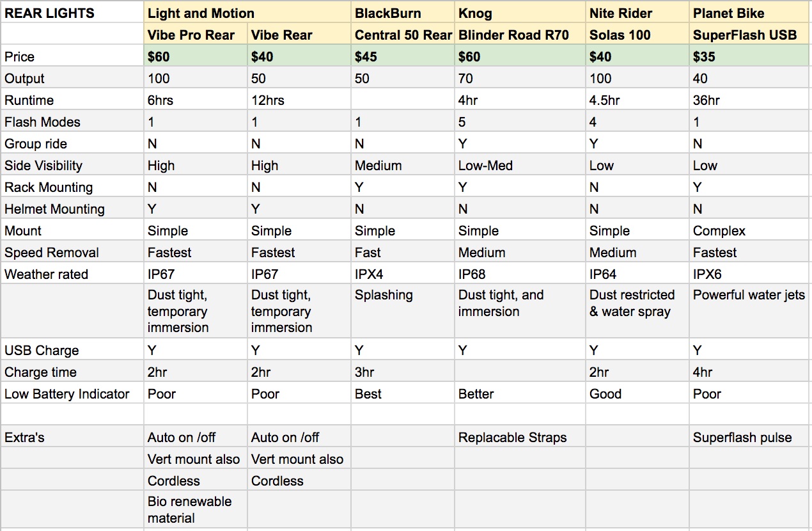Select the $45 price cell
Image resolution: width=812 pixels, height=531 pixels.
(x=366, y=57)
